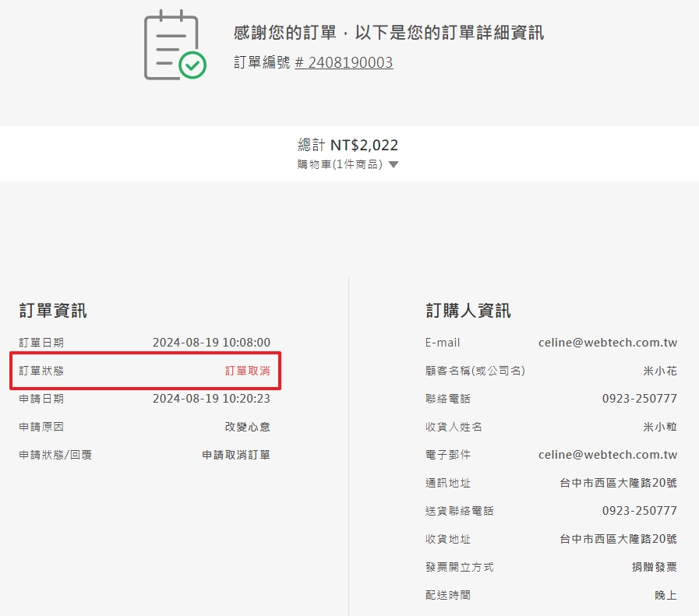The image size is (699, 616).
Task: Open order number # 2408190003 link
Action: (x=344, y=62)
